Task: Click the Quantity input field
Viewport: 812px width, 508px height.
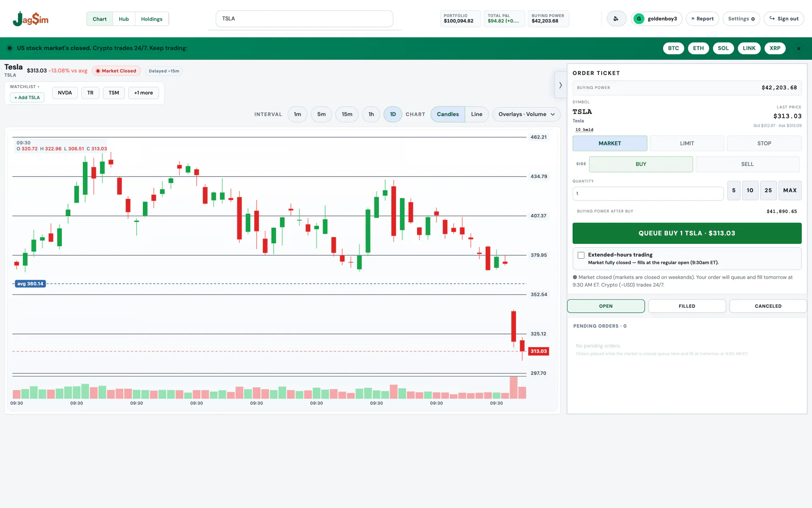Action: pyautogui.click(x=648, y=193)
